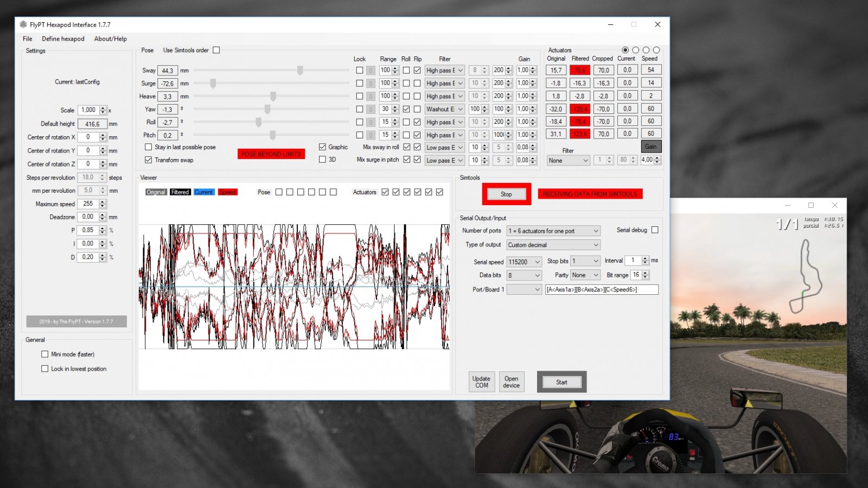This screenshot has height=488, width=868.
Task: Open the Number of ports dropdown
Action: point(553,231)
